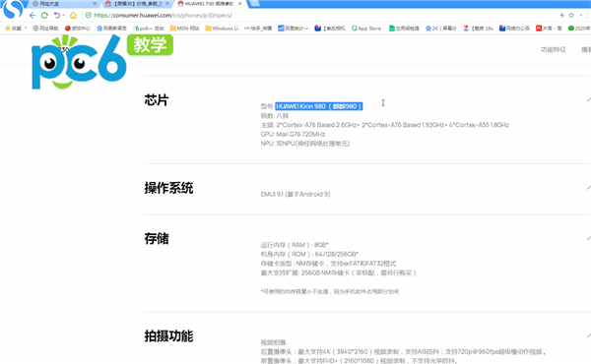Click the 存储卡类型 NM存储卡 line

[328, 264]
